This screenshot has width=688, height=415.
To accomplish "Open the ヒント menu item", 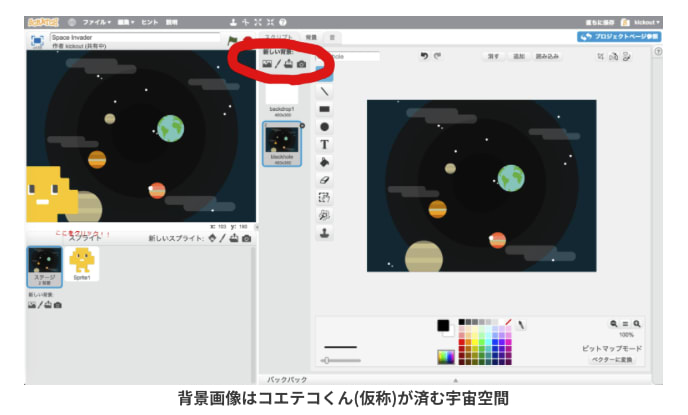I will click(x=149, y=22).
